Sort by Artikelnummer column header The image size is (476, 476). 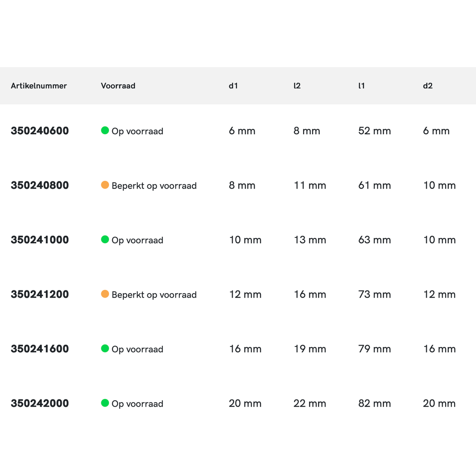[39, 86]
